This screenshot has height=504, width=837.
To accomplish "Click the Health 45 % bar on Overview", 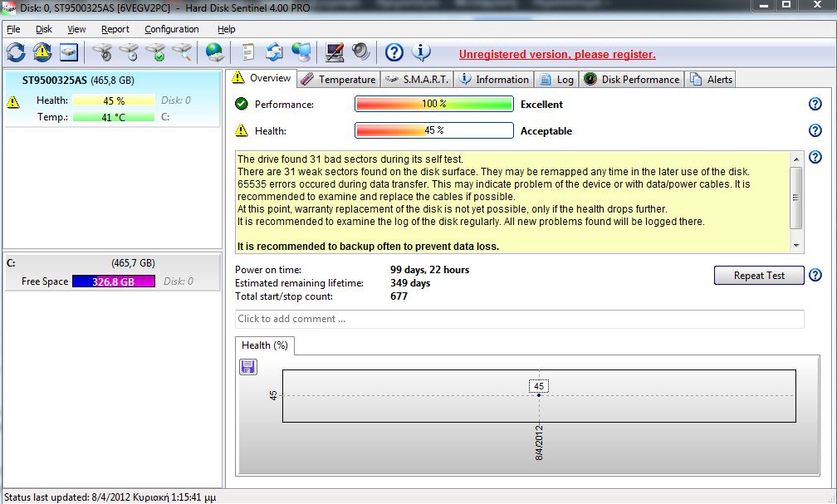I will pyautogui.click(x=434, y=130).
